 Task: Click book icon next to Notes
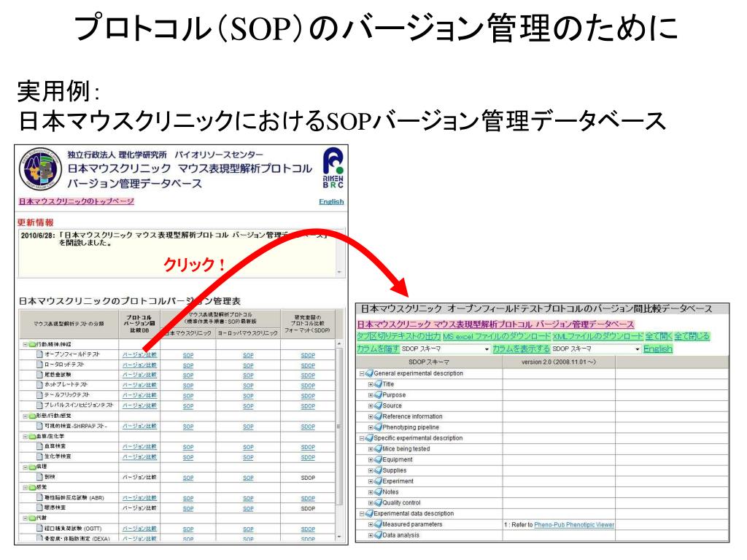(x=379, y=492)
